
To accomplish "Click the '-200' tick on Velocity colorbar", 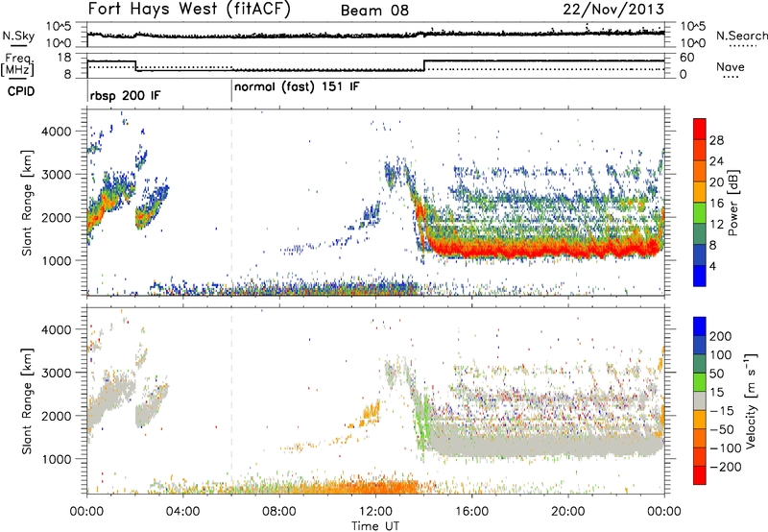I will (725, 467).
